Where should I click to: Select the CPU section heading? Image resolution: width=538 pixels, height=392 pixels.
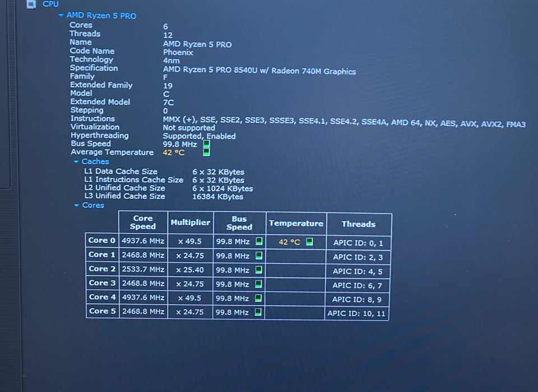(x=50, y=4)
